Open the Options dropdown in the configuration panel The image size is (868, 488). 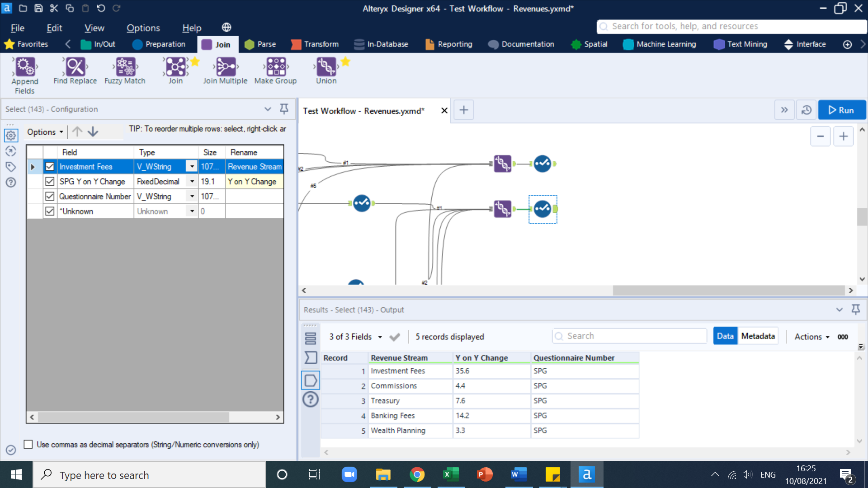[x=44, y=132]
